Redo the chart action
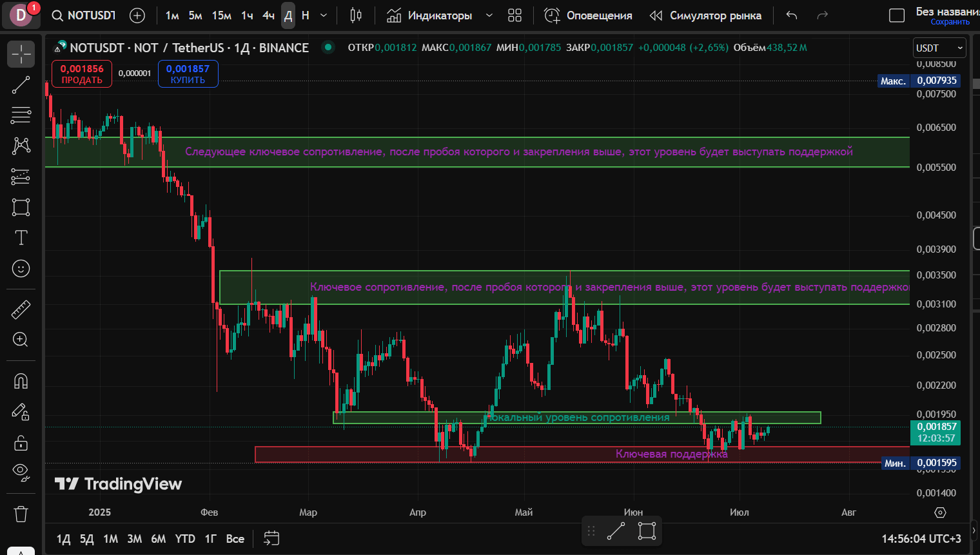 pyautogui.click(x=822, y=15)
